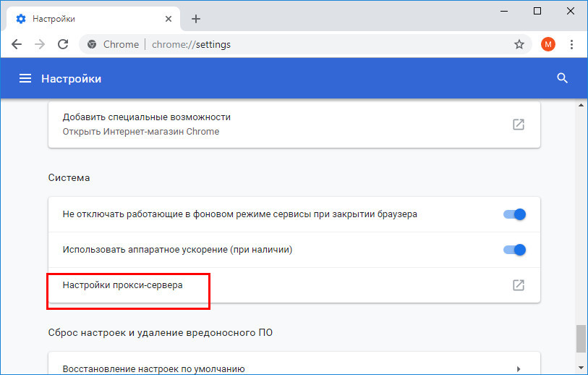This screenshot has width=588, height=375.
Task: Disable hardware acceleration toggle
Action: pyautogui.click(x=514, y=250)
